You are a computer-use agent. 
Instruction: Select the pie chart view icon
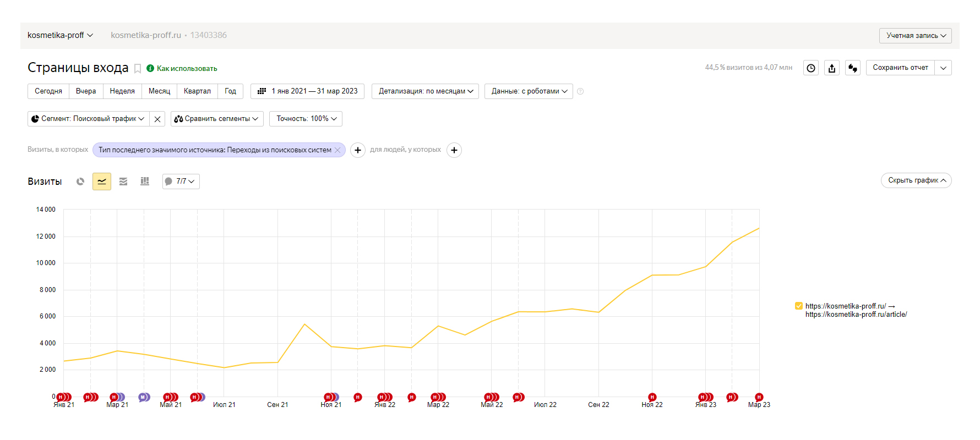tap(80, 182)
